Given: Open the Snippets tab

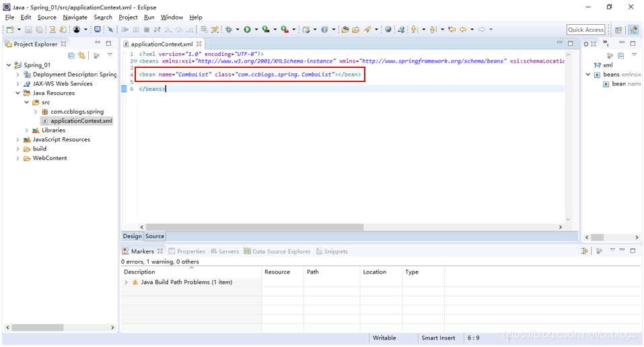Looking at the screenshot, I should point(332,252).
